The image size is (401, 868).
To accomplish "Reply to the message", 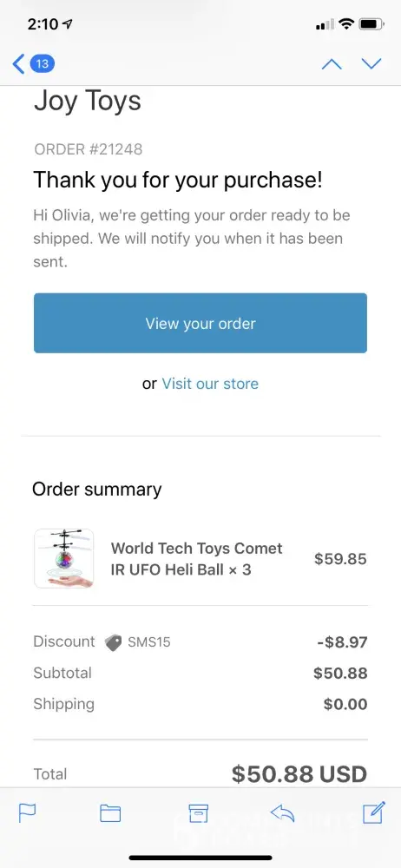I will coord(282,812).
